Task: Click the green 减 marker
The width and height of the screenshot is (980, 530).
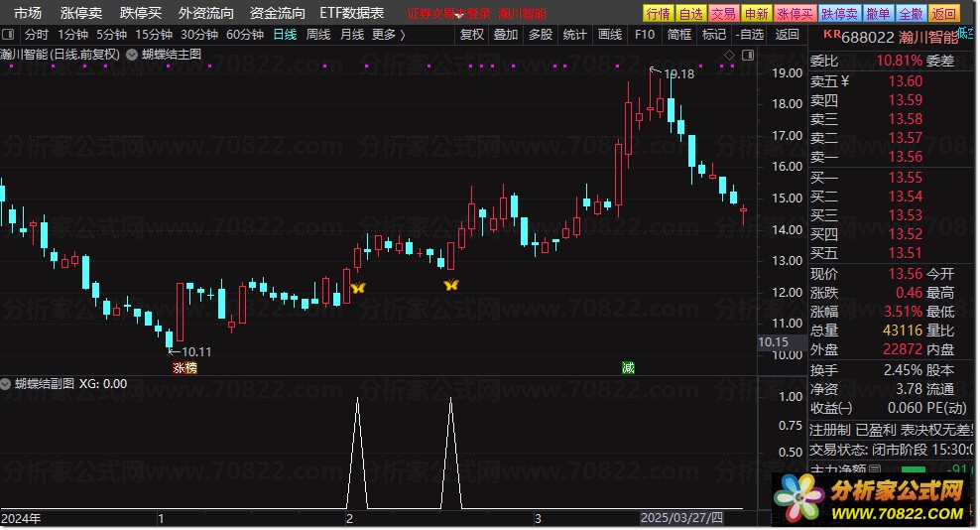Action: (628, 368)
